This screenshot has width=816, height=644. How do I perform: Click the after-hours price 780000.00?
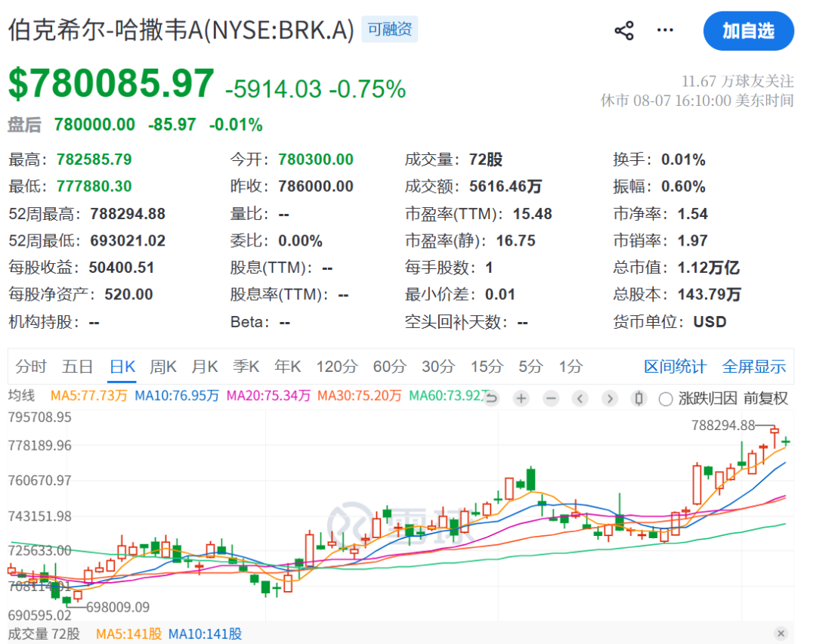[94, 125]
